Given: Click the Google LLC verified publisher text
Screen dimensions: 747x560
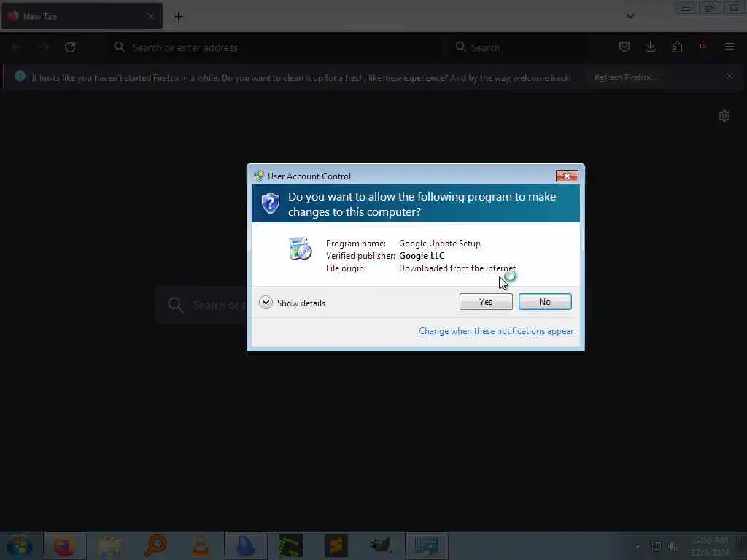Looking at the screenshot, I should coord(422,256).
